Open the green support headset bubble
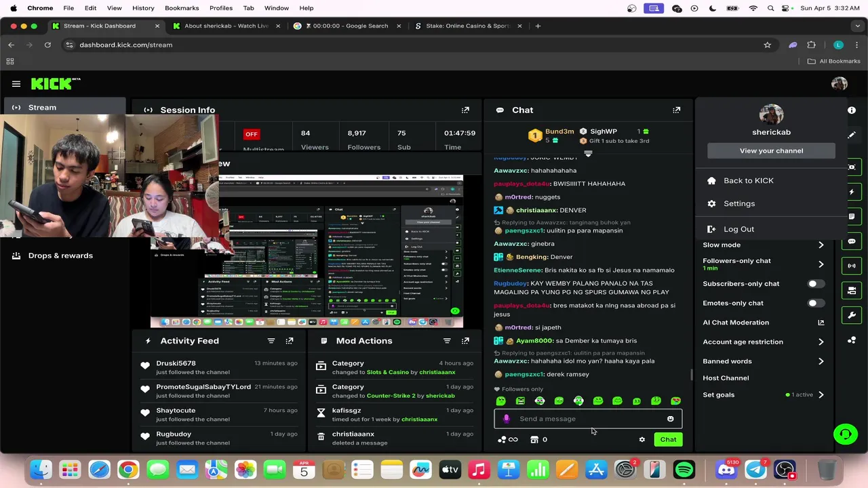The image size is (868, 488). tap(846, 434)
